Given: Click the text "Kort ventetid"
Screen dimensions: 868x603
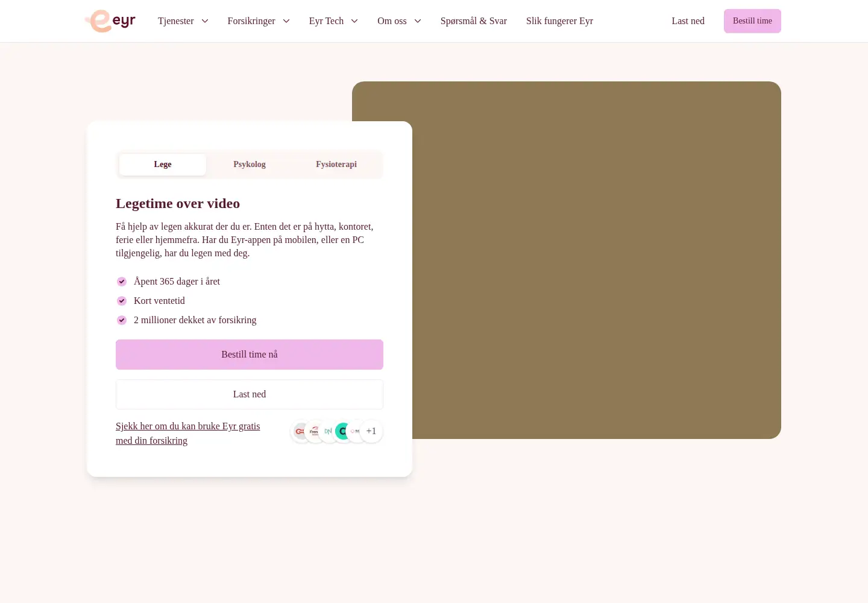Looking at the screenshot, I should [x=159, y=301].
